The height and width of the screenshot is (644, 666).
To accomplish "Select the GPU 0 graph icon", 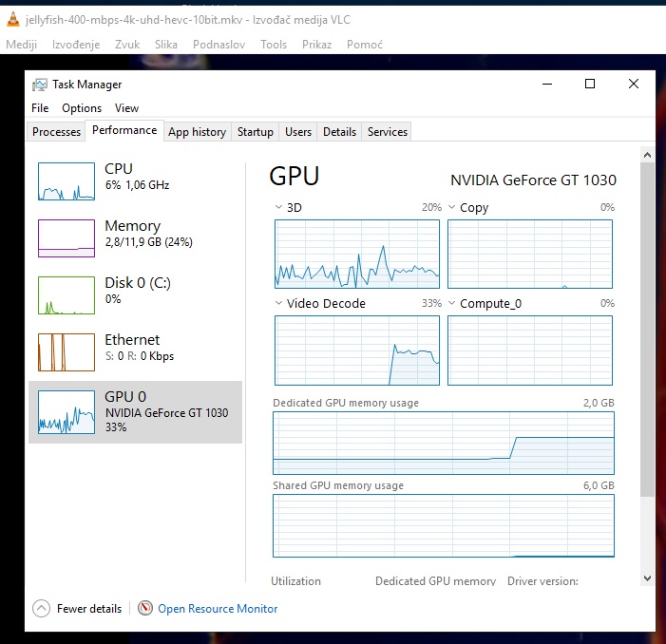I will 67,412.
